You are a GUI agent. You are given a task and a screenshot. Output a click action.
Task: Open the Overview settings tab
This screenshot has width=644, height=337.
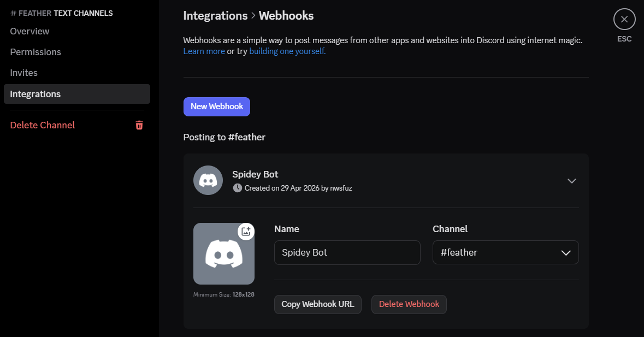(29, 31)
